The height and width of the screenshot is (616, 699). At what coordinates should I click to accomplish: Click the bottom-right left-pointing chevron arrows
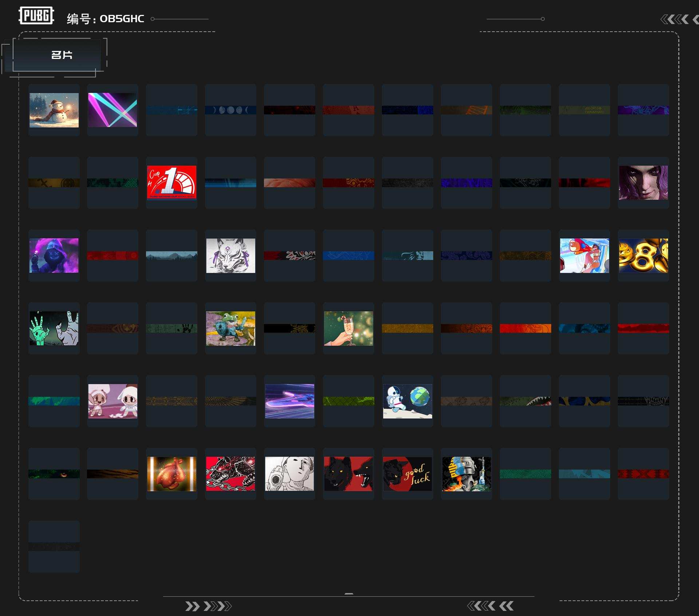[x=490, y=606]
